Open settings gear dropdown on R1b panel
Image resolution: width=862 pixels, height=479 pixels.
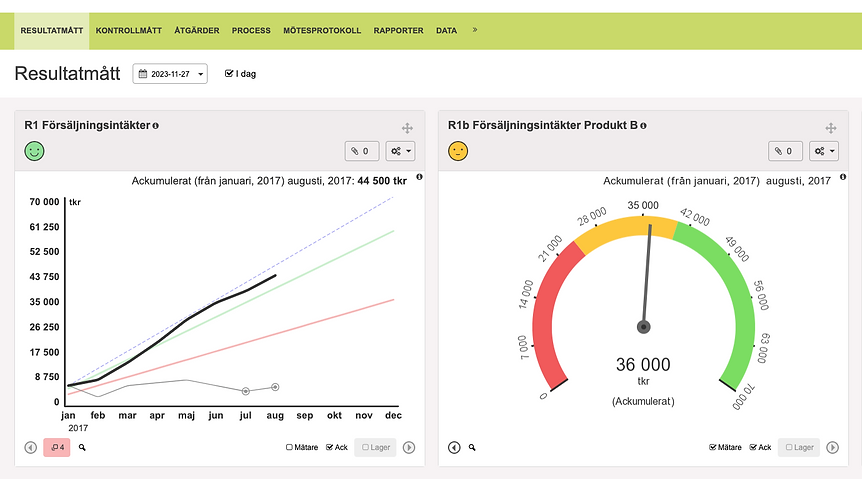coord(824,151)
